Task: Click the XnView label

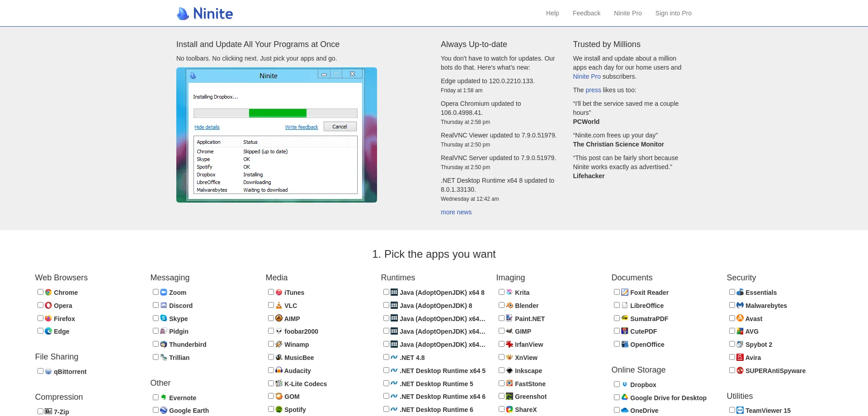Action: (x=526, y=358)
